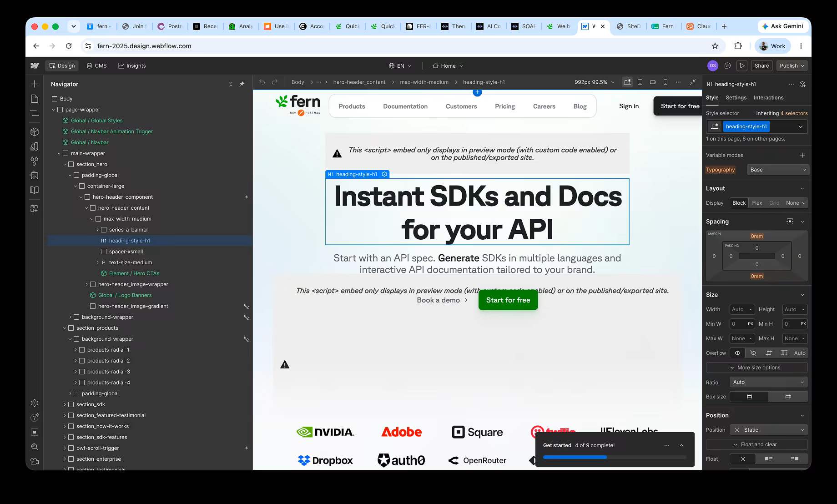Open the Interactions tab
The width and height of the screenshot is (837, 504).
pos(768,98)
